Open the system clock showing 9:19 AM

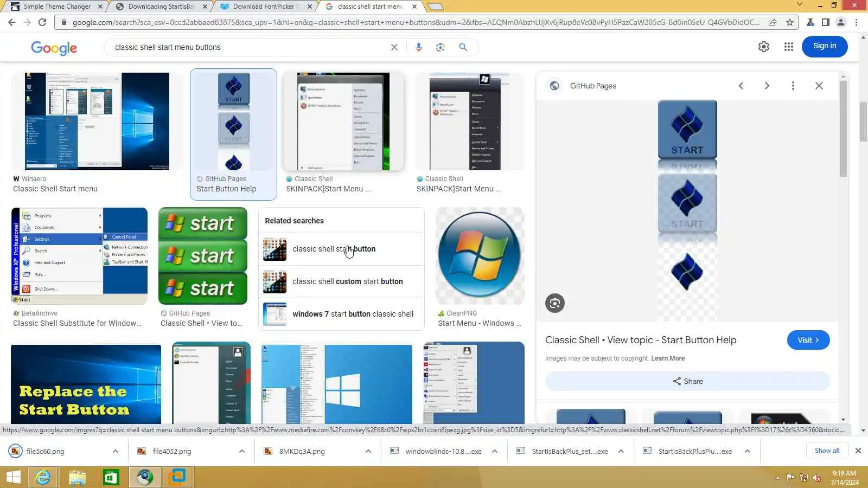[x=844, y=478]
